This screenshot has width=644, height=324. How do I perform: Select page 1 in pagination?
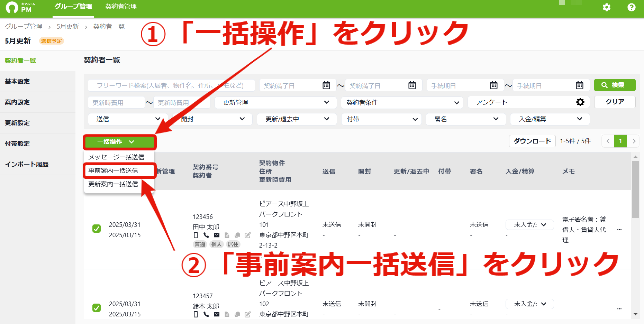pyautogui.click(x=620, y=141)
